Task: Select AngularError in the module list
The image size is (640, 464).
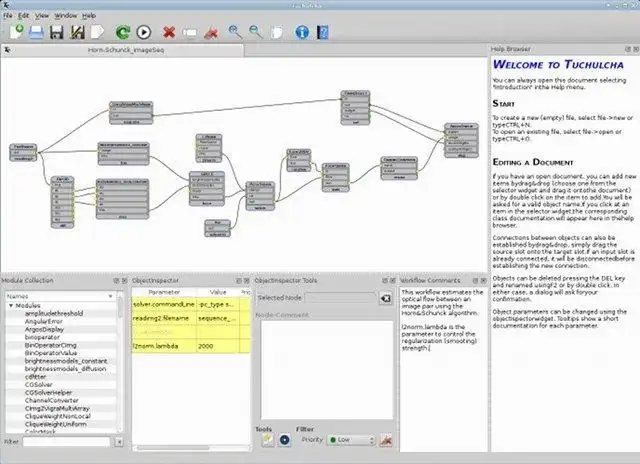Action: 44,321
